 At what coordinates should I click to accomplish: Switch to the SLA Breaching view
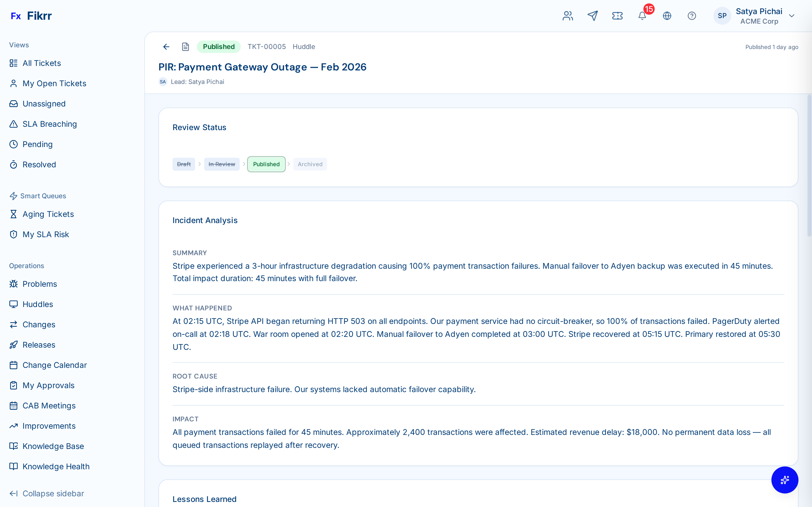click(50, 124)
